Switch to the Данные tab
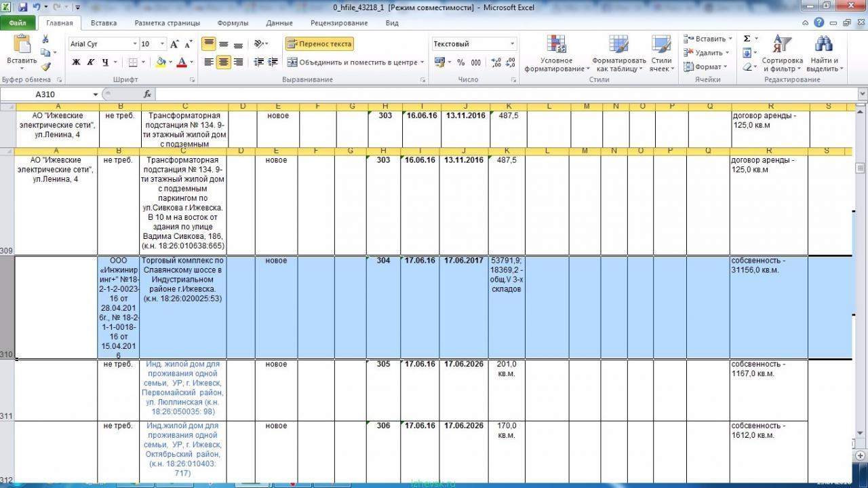 pyautogui.click(x=279, y=23)
